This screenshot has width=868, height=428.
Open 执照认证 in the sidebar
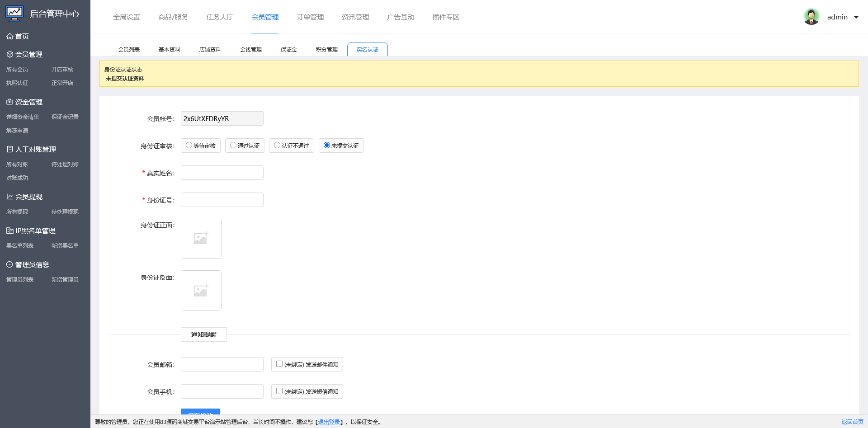[x=17, y=83]
